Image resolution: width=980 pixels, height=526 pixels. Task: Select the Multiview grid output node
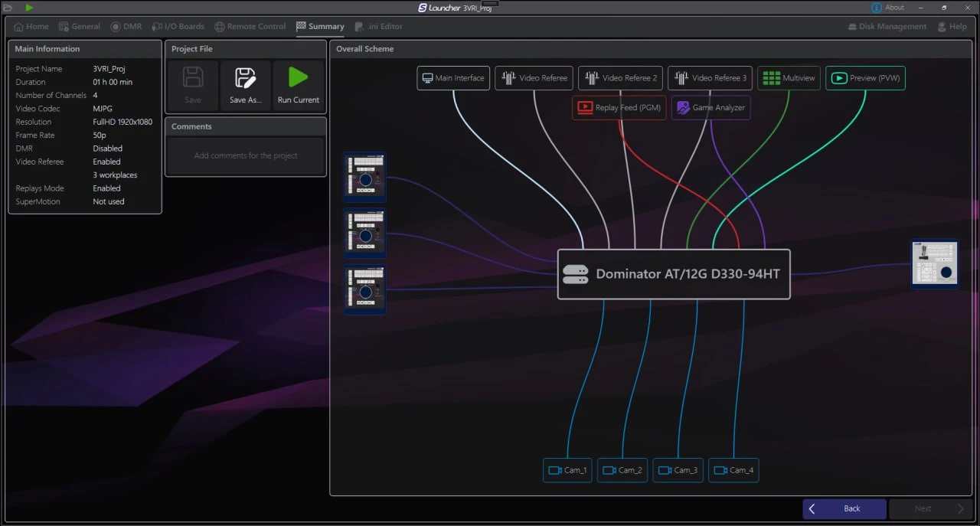click(x=789, y=78)
